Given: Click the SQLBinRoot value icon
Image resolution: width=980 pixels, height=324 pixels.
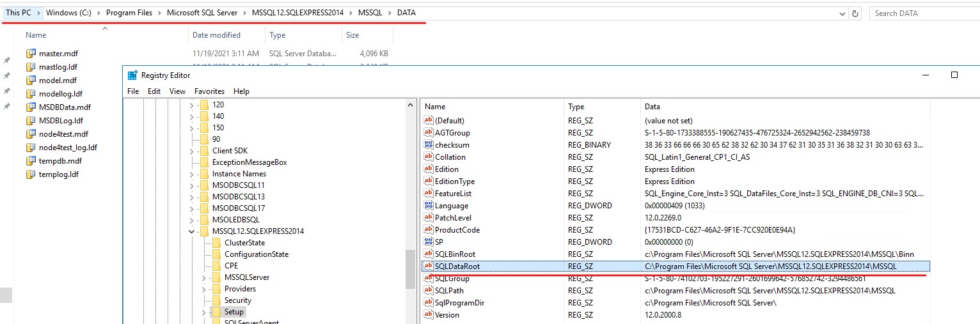Looking at the screenshot, I should (x=429, y=254).
